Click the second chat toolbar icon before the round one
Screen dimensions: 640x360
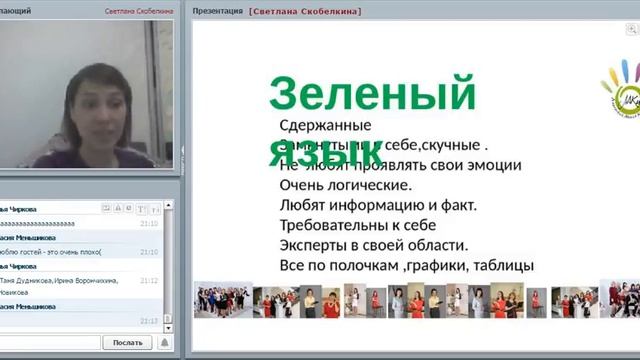point(118,209)
